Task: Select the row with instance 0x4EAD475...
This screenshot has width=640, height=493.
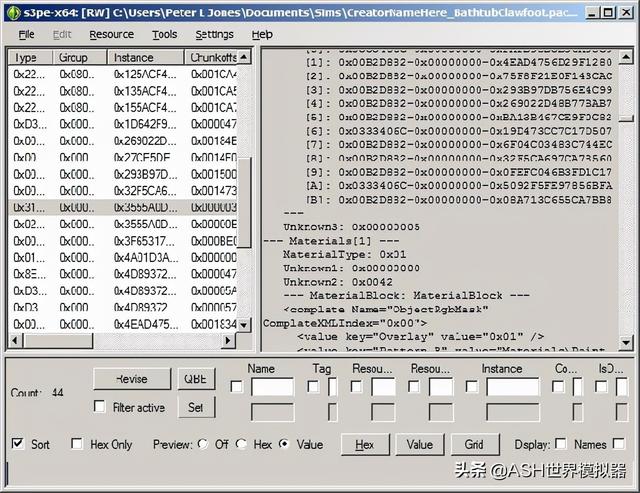Action: pos(122,324)
